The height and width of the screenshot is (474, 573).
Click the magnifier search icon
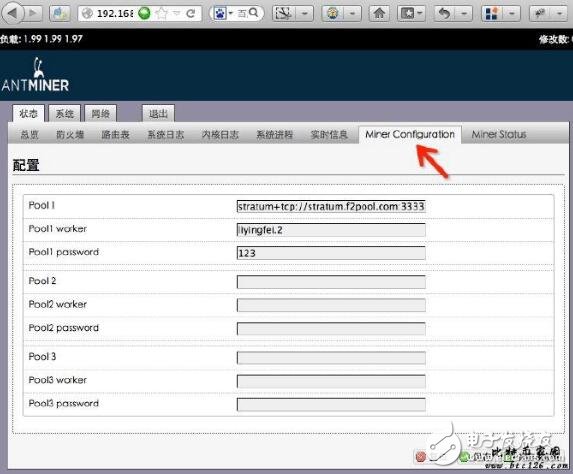pyautogui.click(x=253, y=13)
